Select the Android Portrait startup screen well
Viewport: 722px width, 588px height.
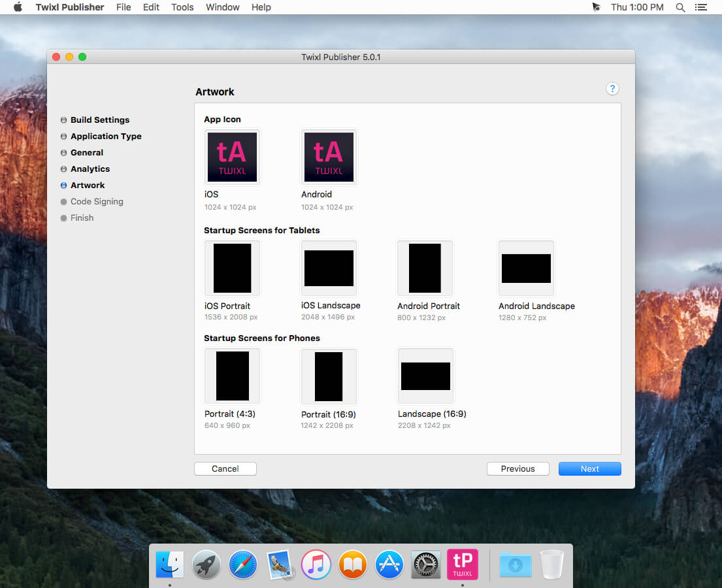click(x=425, y=269)
